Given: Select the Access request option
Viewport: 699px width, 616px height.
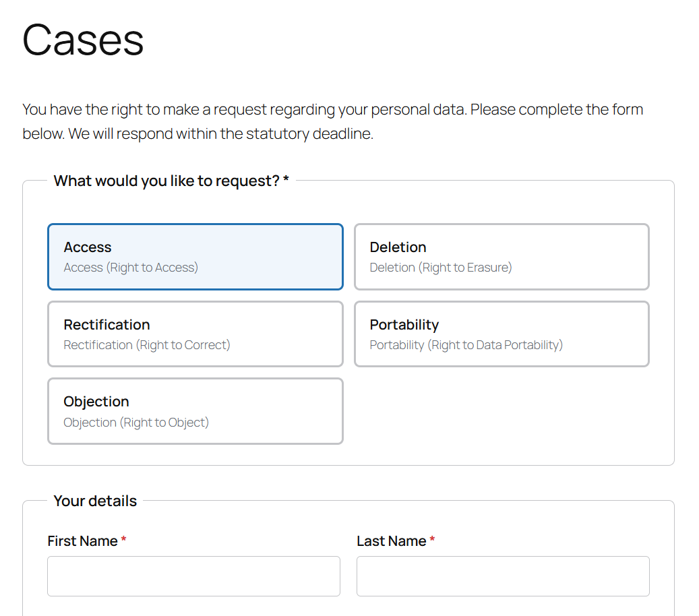Looking at the screenshot, I should tap(195, 257).
